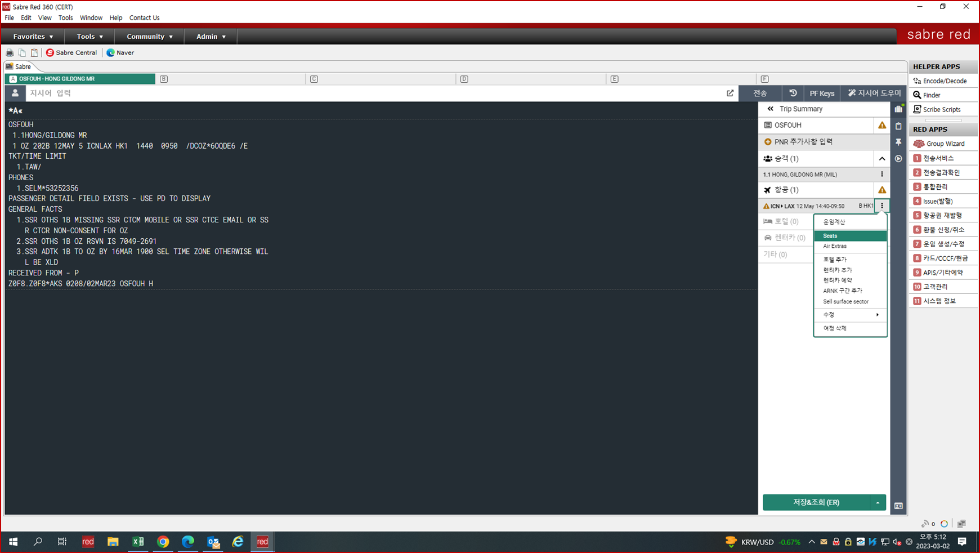The image size is (980, 553).
Task: Open the Tools dropdown in black bar
Action: tap(90, 37)
